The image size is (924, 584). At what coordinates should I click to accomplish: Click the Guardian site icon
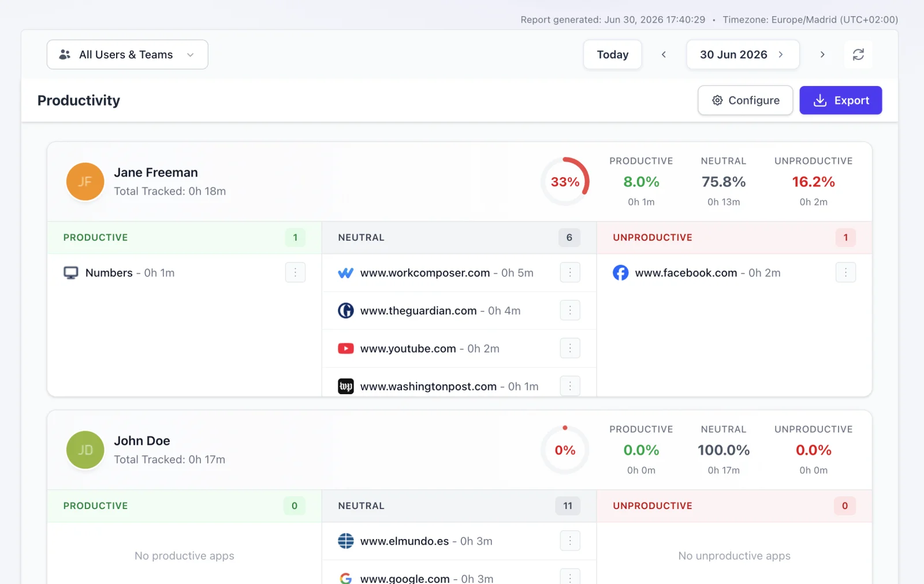(x=345, y=310)
